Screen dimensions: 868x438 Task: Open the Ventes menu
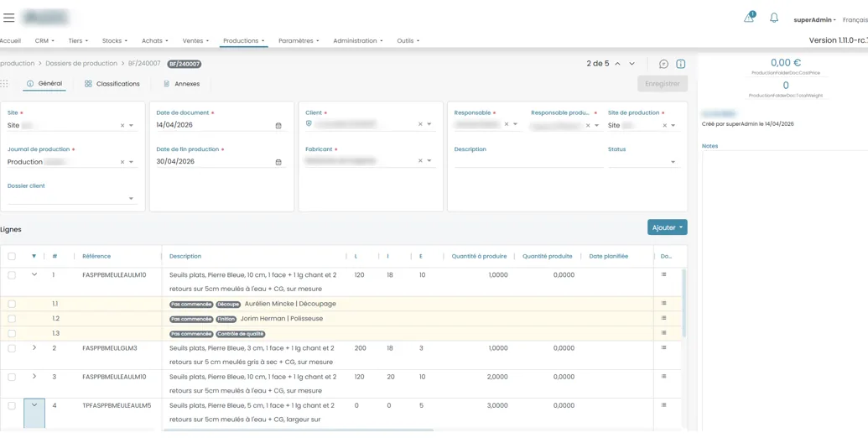tap(196, 41)
